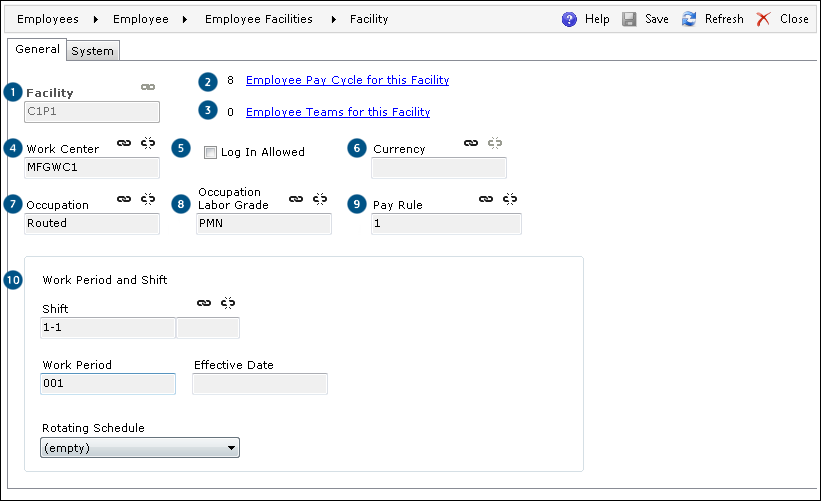
Task: Click the link icon above Shift field
Action: 204,303
